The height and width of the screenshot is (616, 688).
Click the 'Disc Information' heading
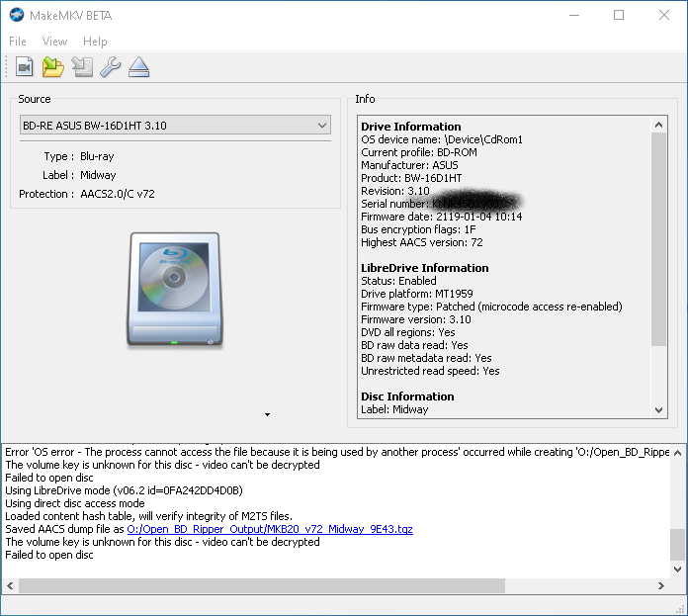(407, 396)
